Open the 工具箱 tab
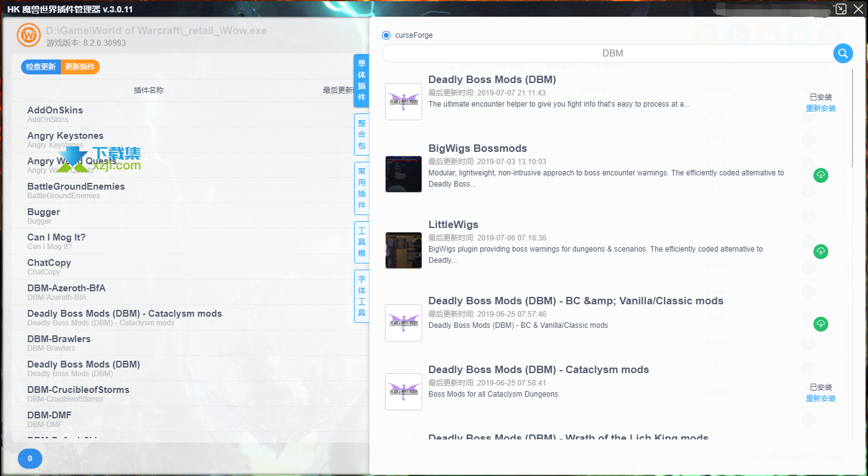The height and width of the screenshot is (476, 868). click(361, 242)
